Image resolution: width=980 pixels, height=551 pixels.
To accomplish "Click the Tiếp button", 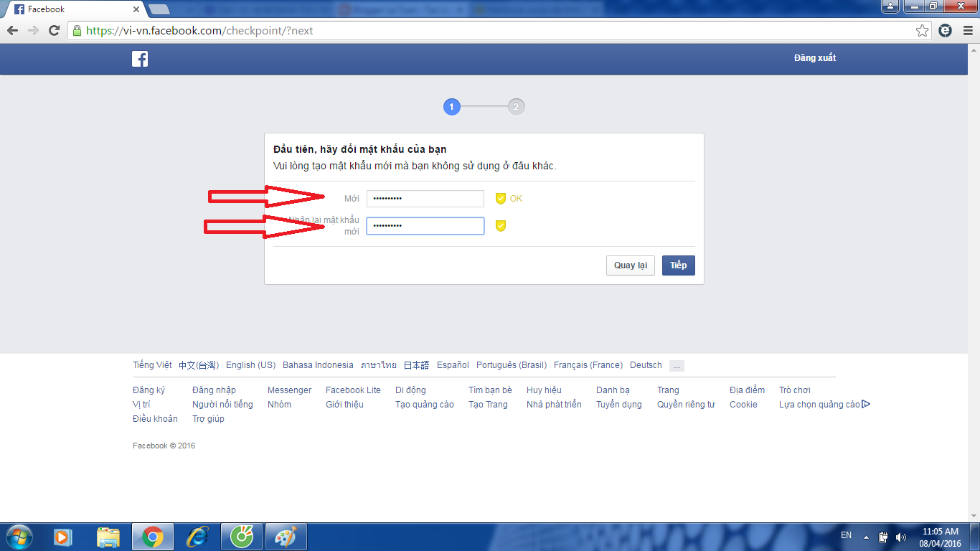I will click(x=679, y=265).
